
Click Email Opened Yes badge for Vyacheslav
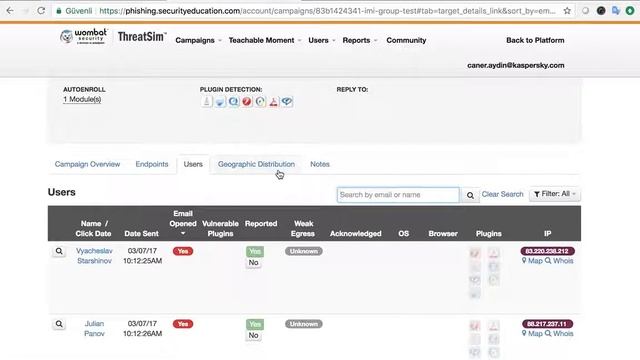tap(183, 251)
